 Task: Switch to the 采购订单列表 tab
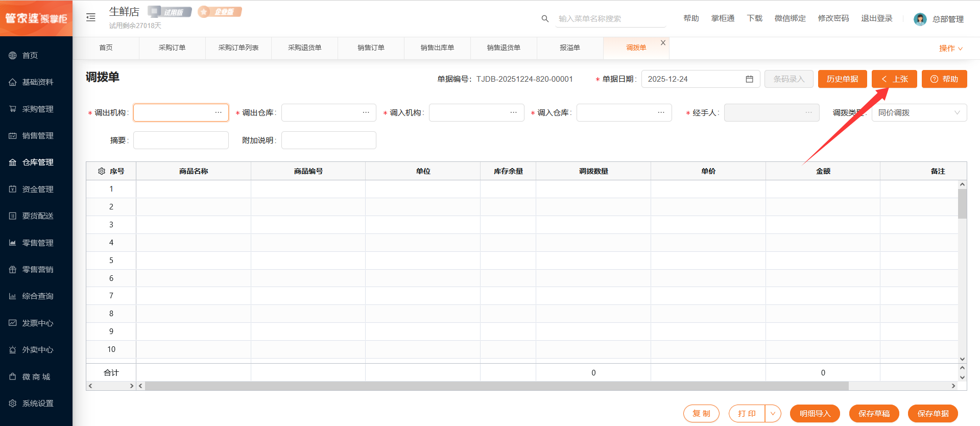coord(238,48)
